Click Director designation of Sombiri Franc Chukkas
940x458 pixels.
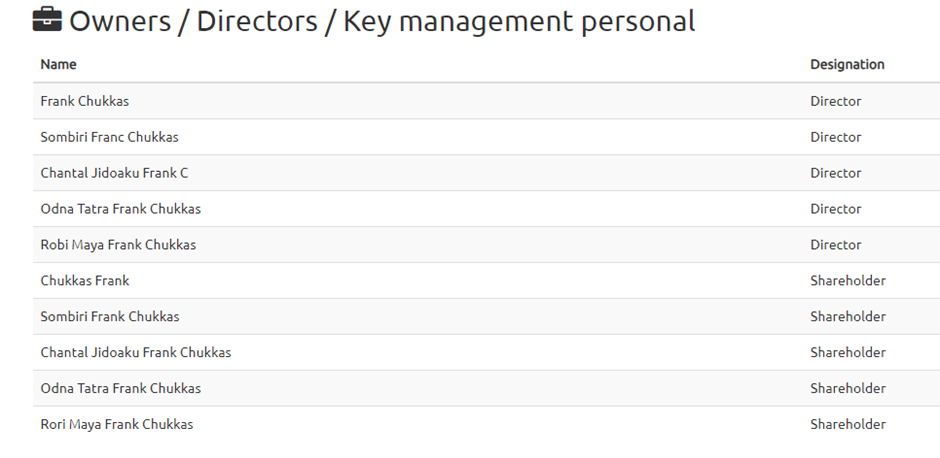[836, 137]
